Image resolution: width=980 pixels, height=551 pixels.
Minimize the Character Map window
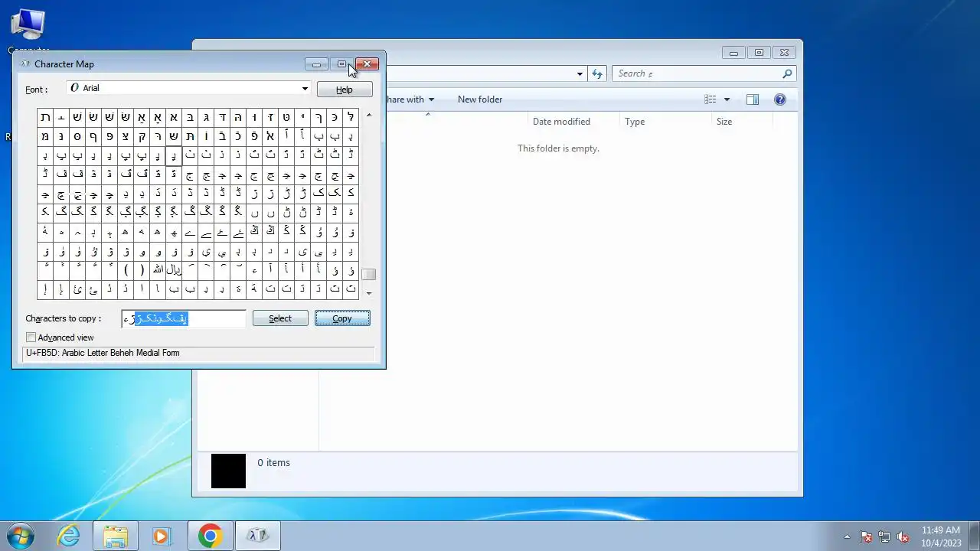tap(316, 64)
